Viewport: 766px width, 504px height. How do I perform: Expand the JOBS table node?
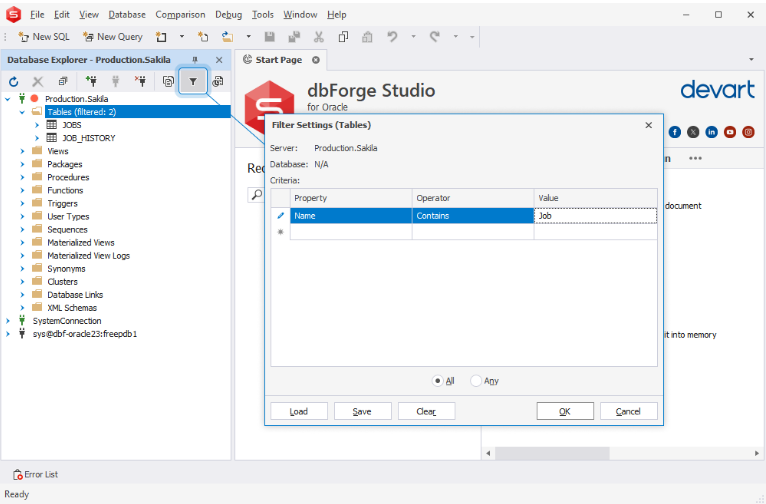pos(37,125)
